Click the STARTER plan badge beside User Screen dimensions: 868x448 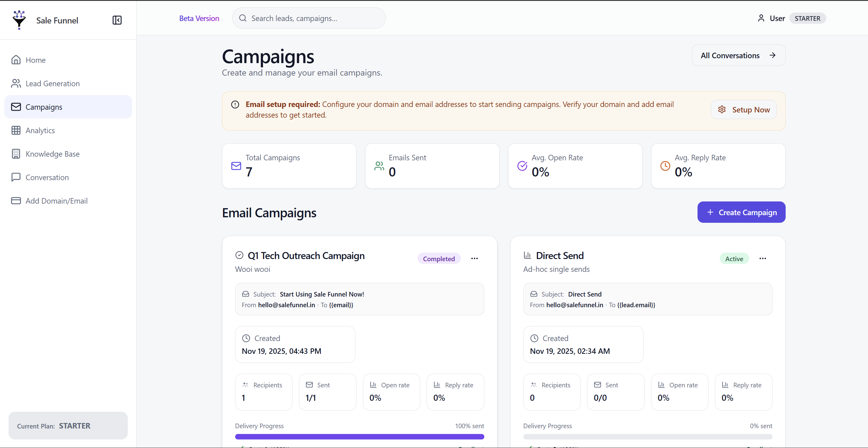[x=807, y=18]
